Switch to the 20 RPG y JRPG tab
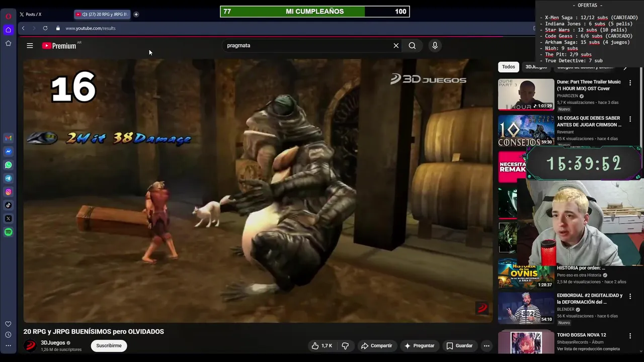The width and height of the screenshot is (644, 362). click(x=102, y=15)
